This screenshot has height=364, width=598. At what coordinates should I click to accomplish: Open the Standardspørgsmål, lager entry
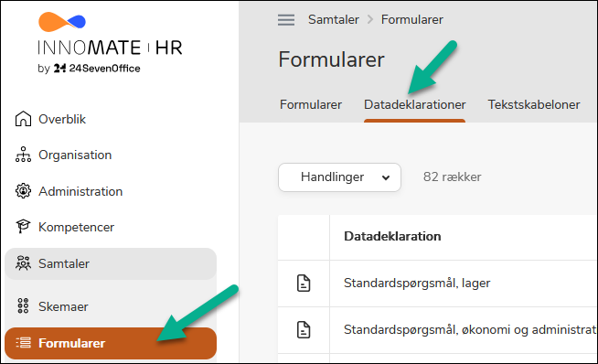[417, 284]
